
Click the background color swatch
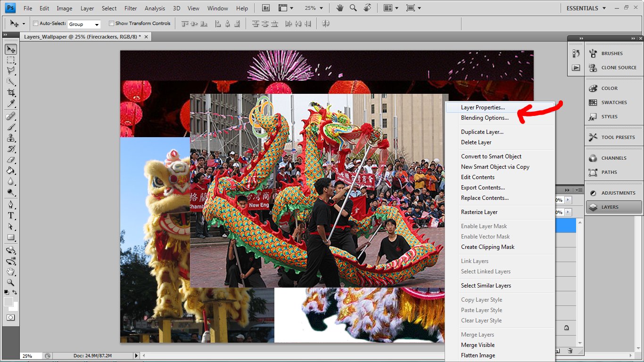tap(15, 308)
